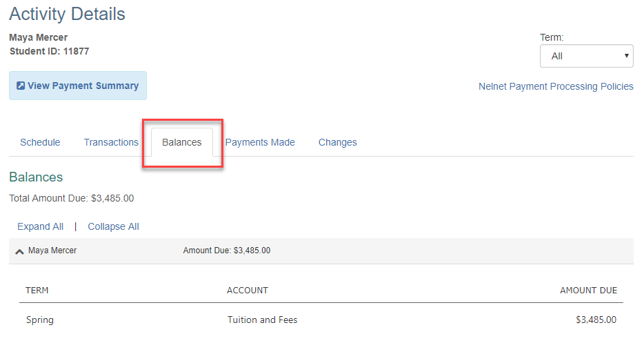The height and width of the screenshot is (343, 644).
Task: Click the TERM column header
Action: [37, 291]
